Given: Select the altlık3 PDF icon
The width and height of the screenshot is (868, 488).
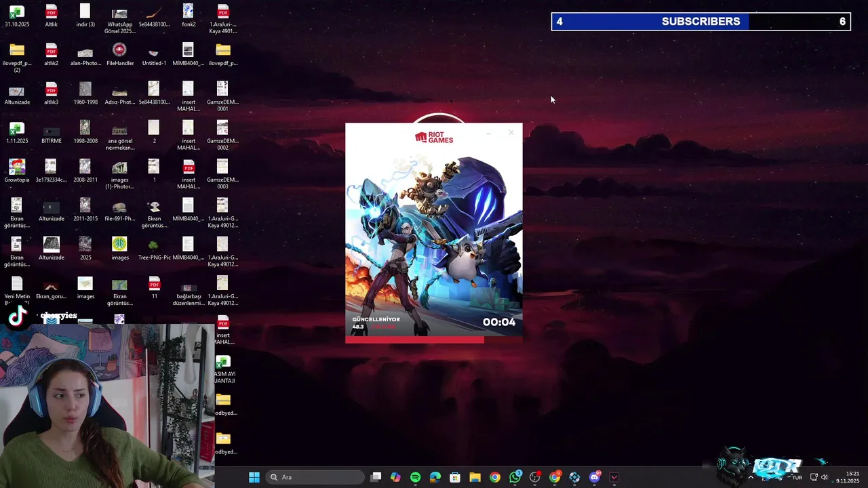Looking at the screenshot, I should pos(52,94).
